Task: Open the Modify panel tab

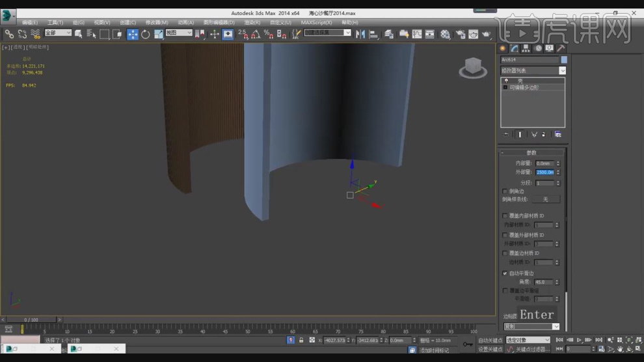Action: click(514, 48)
